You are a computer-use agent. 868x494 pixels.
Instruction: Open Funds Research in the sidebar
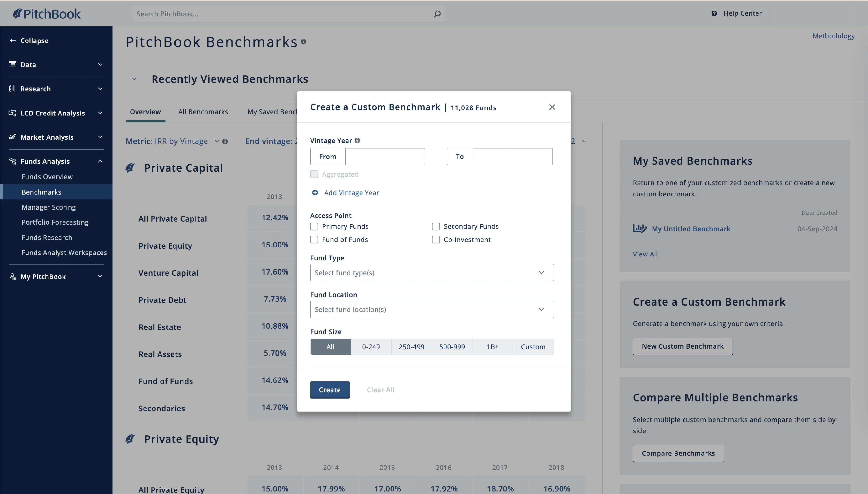pos(47,238)
